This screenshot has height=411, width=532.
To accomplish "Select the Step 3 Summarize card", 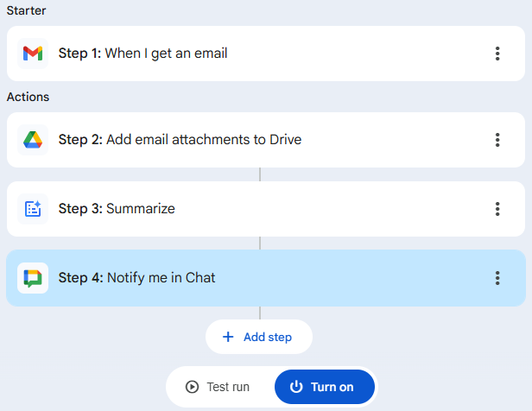I will click(x=140, y=209).
